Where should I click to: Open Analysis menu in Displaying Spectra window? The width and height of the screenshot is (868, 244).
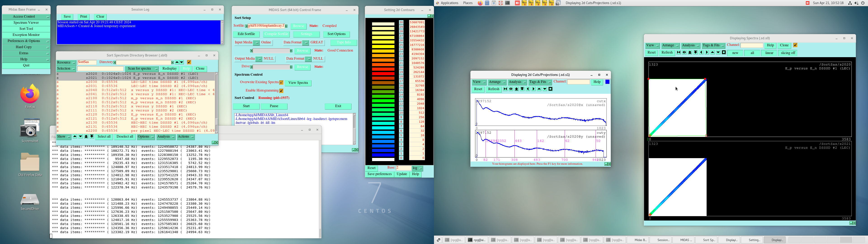tap(690, 45)
